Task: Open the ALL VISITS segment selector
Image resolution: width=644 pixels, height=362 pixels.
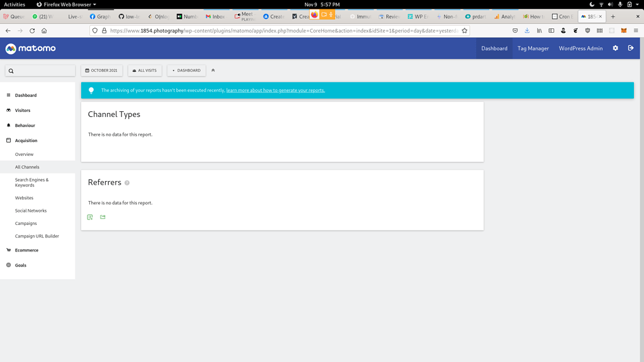Action: pos(144,70)
